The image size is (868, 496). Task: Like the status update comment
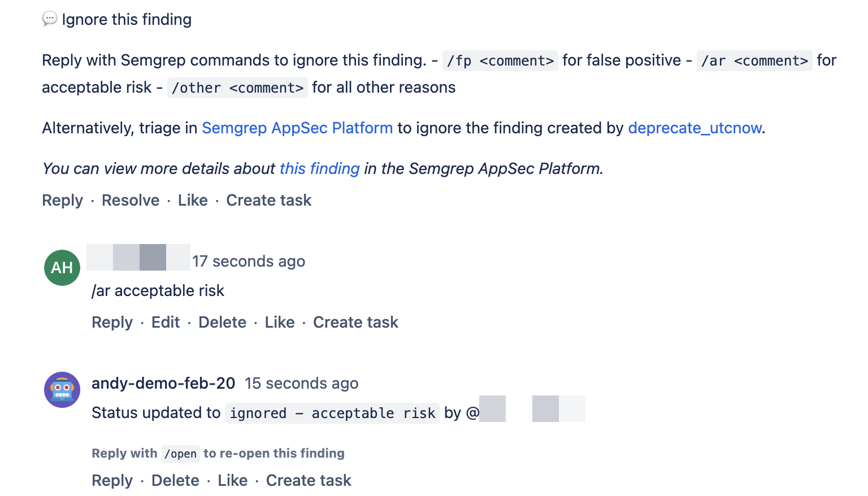tap(232, 480)
